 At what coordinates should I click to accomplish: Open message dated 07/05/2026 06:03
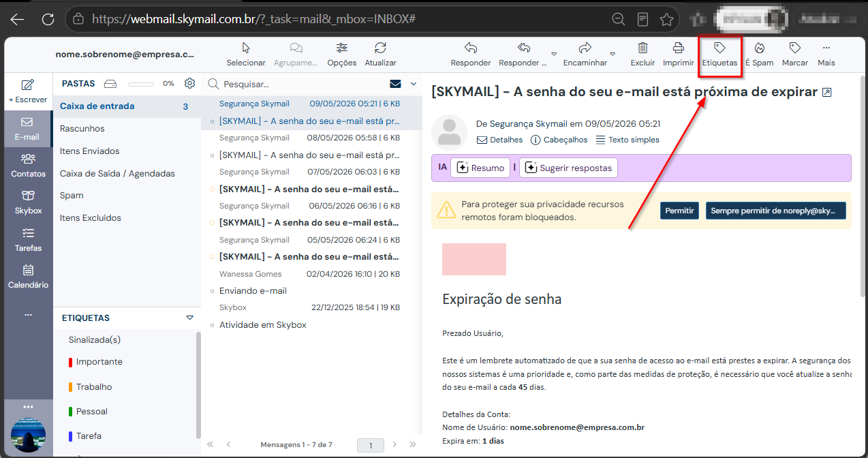point(312,180)
